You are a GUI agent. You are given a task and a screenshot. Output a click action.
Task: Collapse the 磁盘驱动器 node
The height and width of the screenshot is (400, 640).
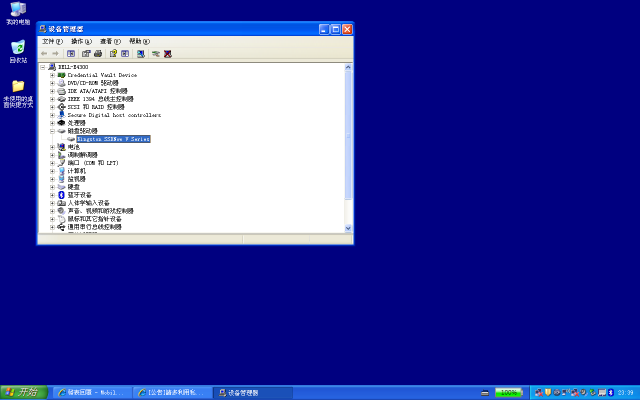point(52,131)
